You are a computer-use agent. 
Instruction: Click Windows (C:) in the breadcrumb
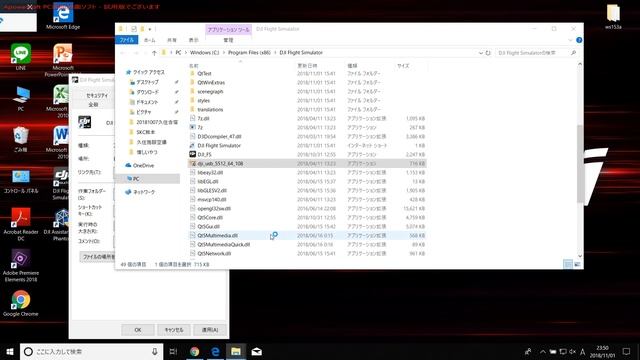tap(204, 53)
